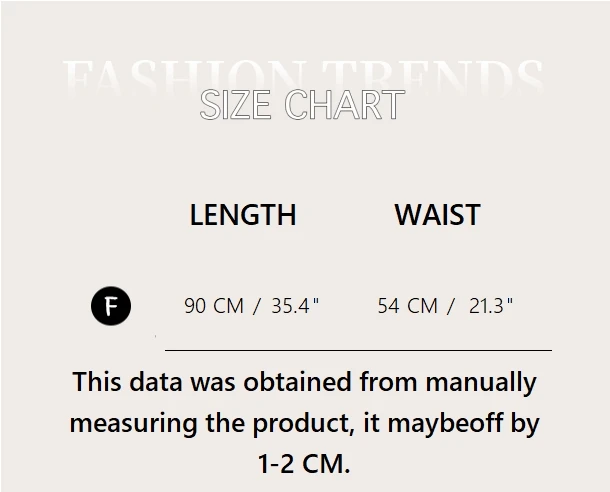Select the 90 CM length value
Screen dimensions: 610x492
tap(214, 306)
